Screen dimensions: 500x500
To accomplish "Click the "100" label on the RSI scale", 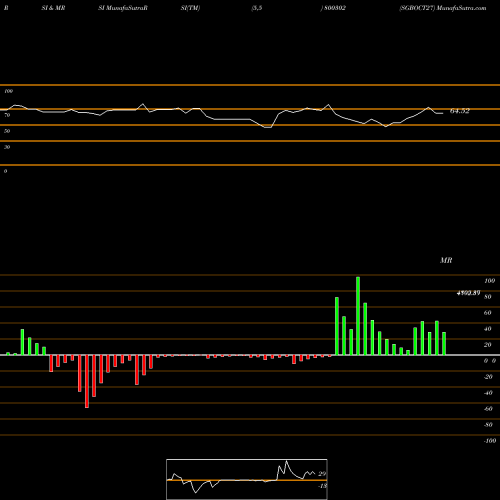I will coord(8,91).
